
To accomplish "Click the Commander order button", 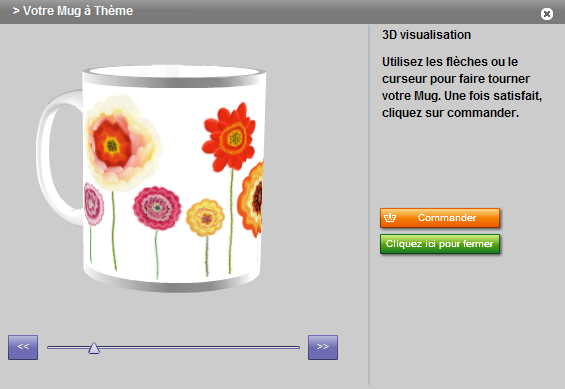I will (440, 218).
